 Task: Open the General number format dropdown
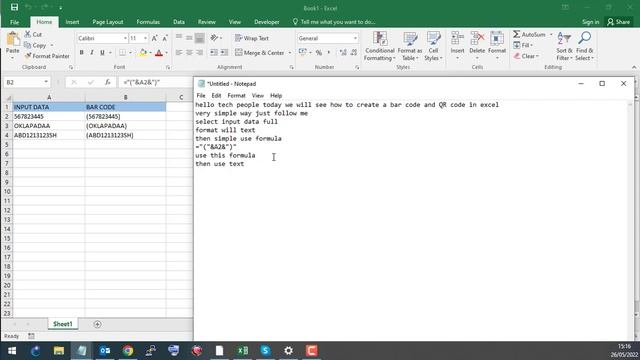pos(355,38)
